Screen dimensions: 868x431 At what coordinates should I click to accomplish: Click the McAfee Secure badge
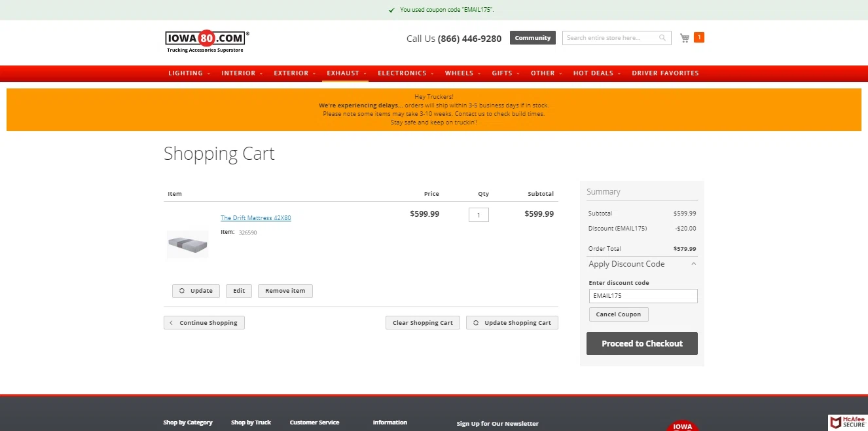(x=848, y=422)
